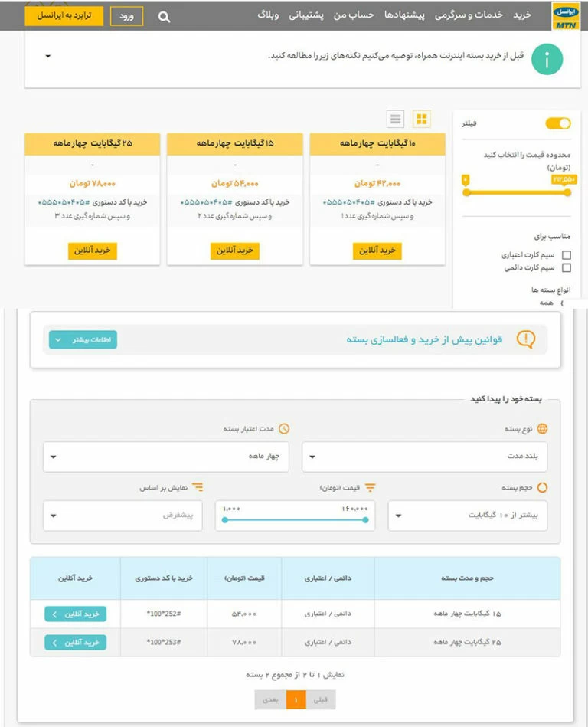Expand the اطلاعات بیشتر button

(83, 339)
